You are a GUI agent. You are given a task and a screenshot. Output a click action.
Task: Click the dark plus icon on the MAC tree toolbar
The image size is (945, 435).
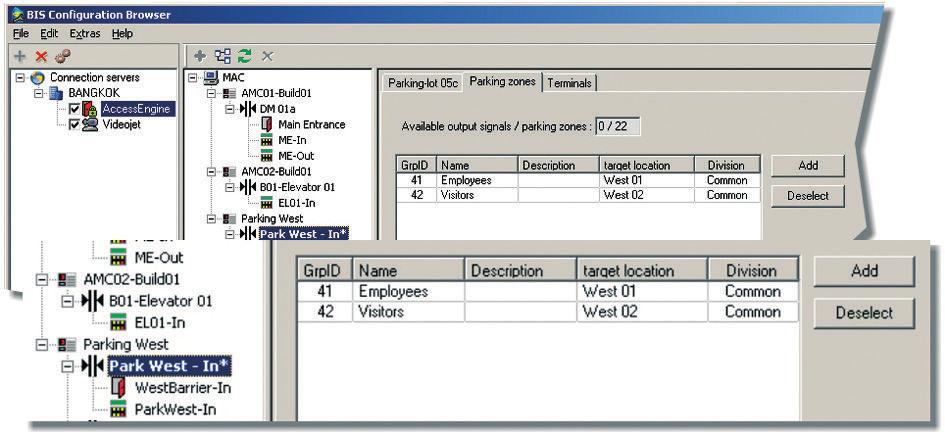click(x=200, y=57)
